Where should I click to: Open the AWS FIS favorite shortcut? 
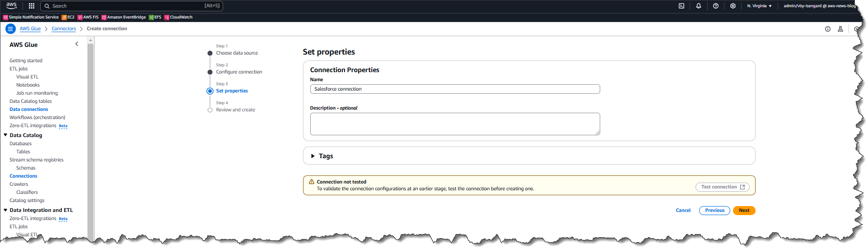tap(88, 17)
